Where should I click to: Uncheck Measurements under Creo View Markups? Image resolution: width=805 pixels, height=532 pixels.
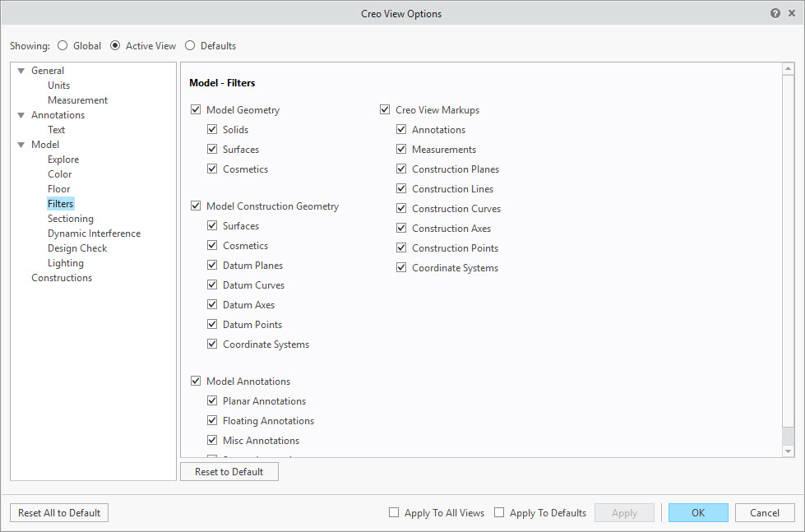pos(401,149)
